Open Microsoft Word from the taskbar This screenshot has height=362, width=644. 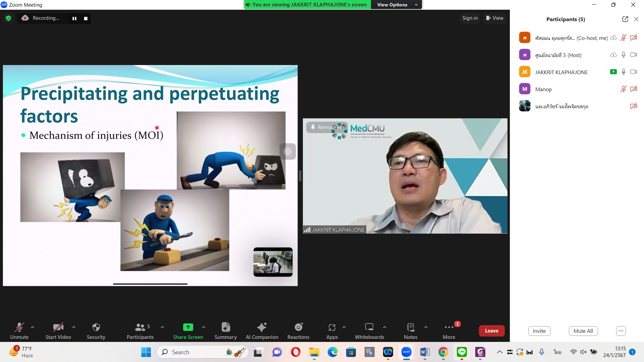coord(425,352)
